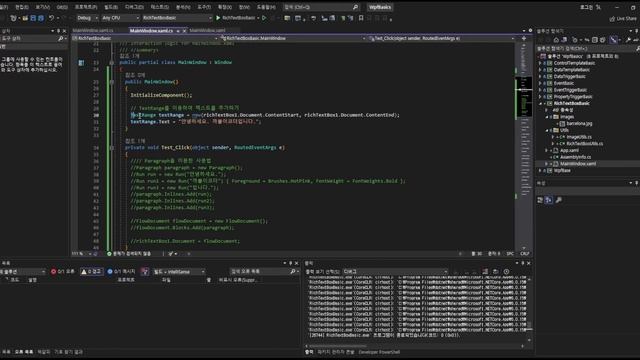Click the Alphabetical sort icon in Properties panel
This screenshot has width=640, height=360.
point(549,200)
